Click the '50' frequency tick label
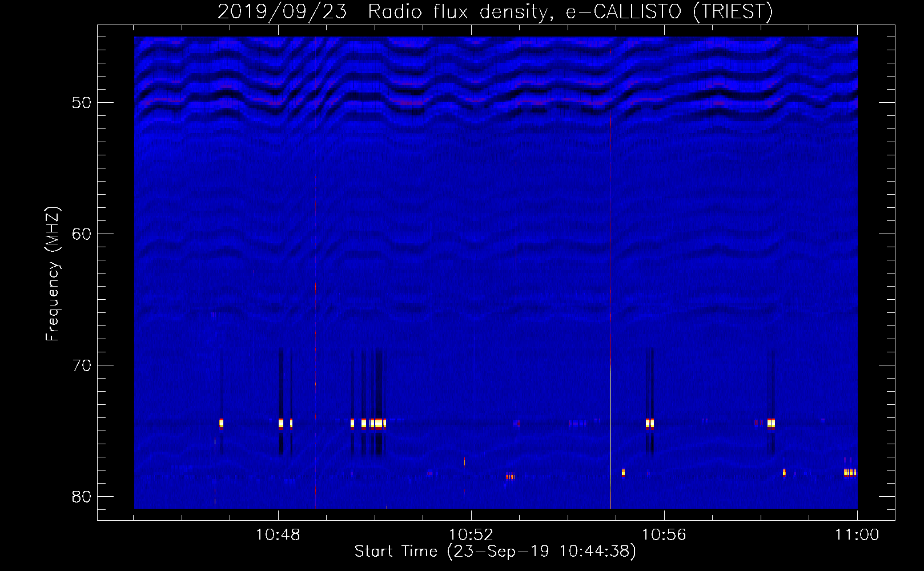 82,103
